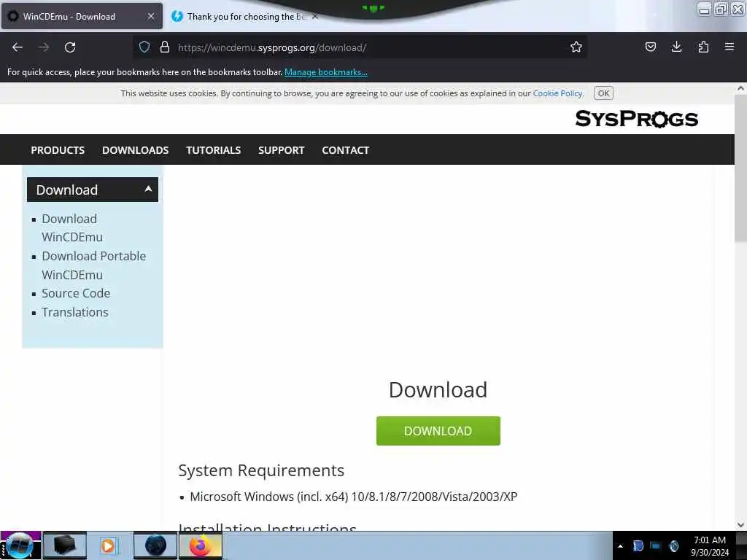The width and height of the screenshot is (747, 560).
Task: Close the WinCDEmu - Download tab
Action: tap(151, 16)
